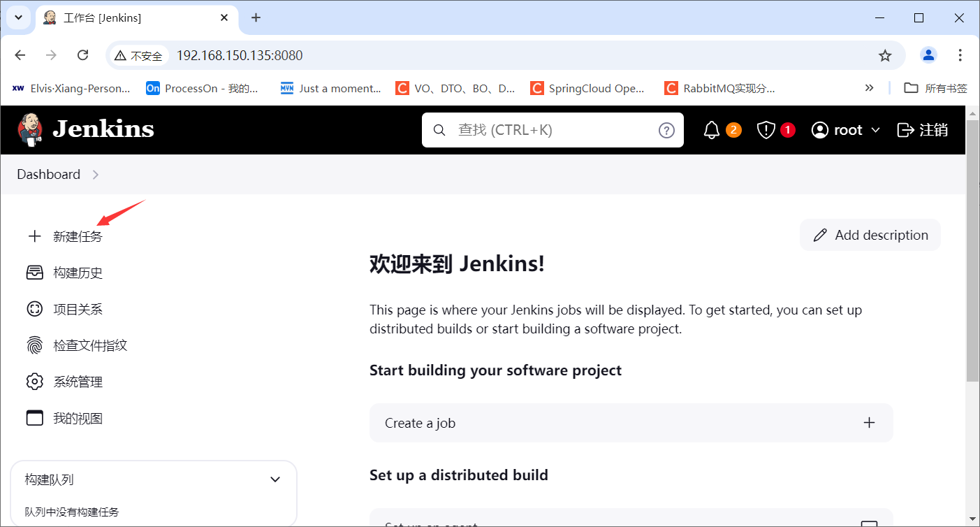Click the browser forward arrow
The width and height of the screenshot is (980, 527).
pos(51,55)
